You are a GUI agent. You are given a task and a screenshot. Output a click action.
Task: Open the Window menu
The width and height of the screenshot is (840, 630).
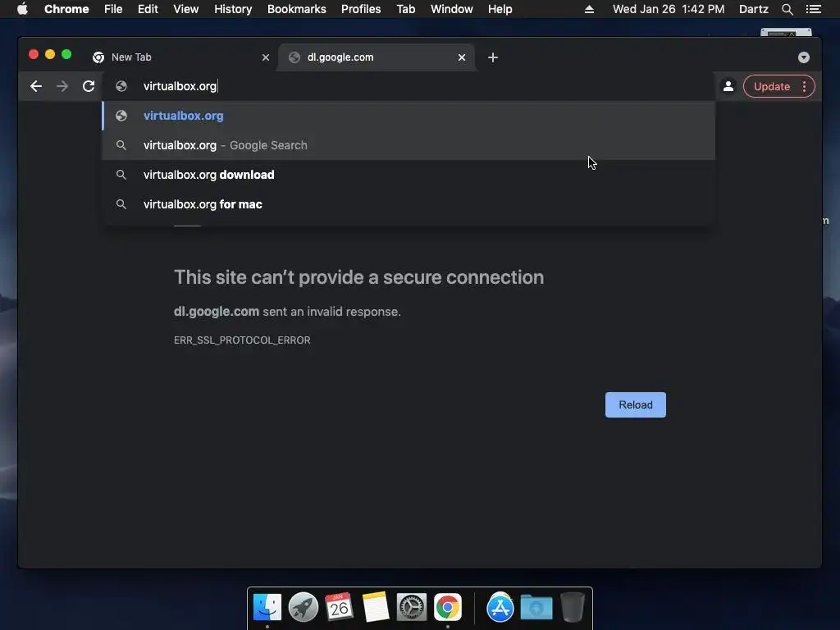(x=452, y=9)
